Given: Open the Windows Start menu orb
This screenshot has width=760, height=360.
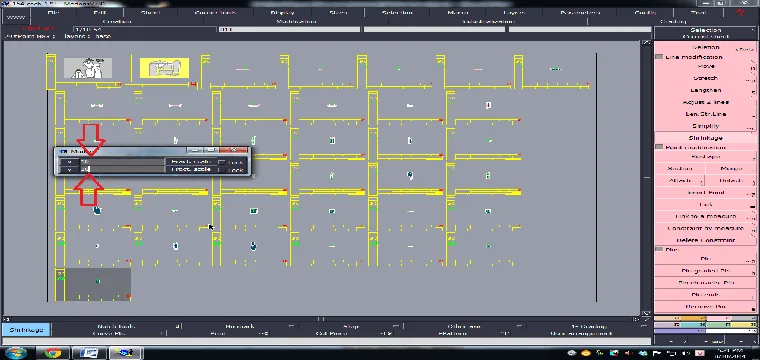Looking at the screenshot, I should [15, 352].
